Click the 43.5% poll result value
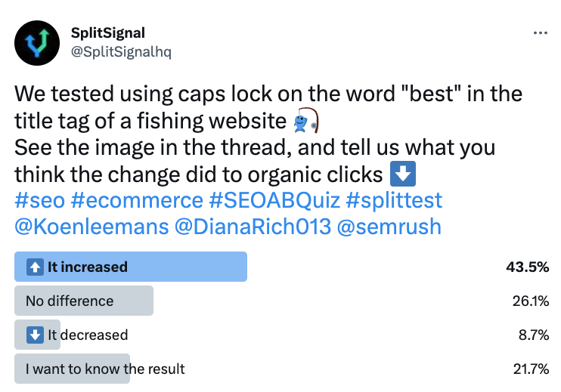561x392 pixels. tap(527, 267)
